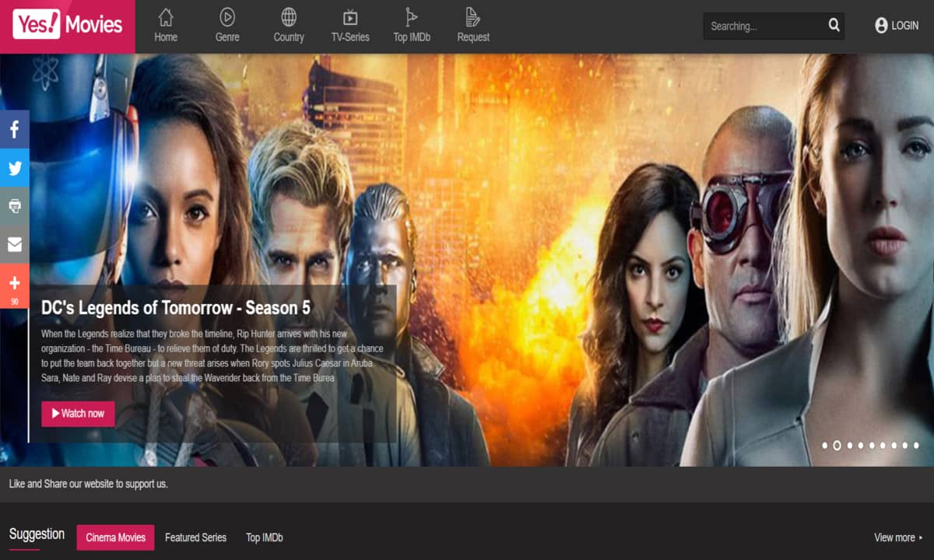Share via email envelope icon

(x=14, y=245)
